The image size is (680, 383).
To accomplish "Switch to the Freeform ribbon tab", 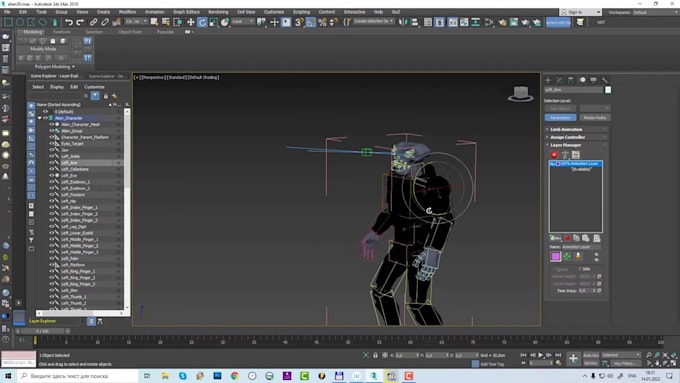I will [x=62, y=32].
